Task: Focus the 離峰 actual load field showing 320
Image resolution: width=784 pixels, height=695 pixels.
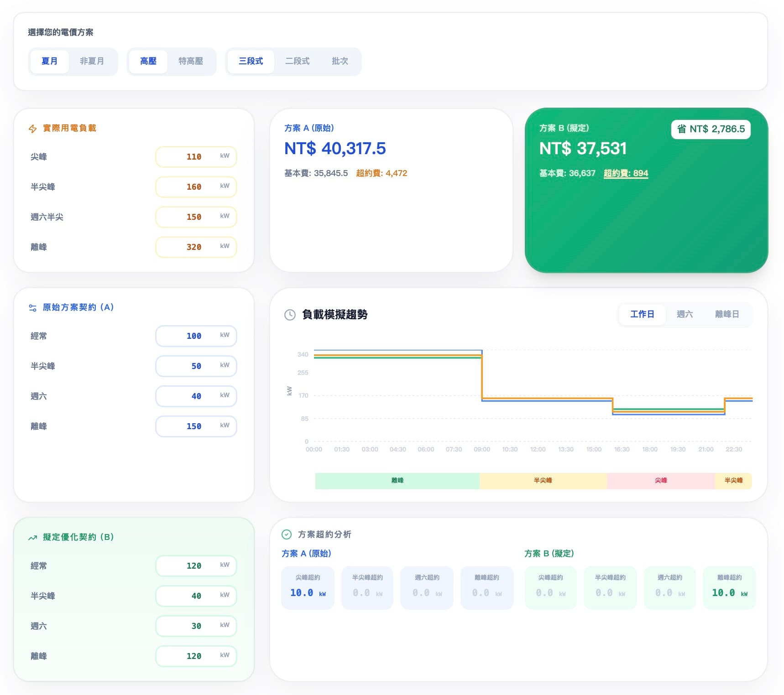Action: [196, 247]
